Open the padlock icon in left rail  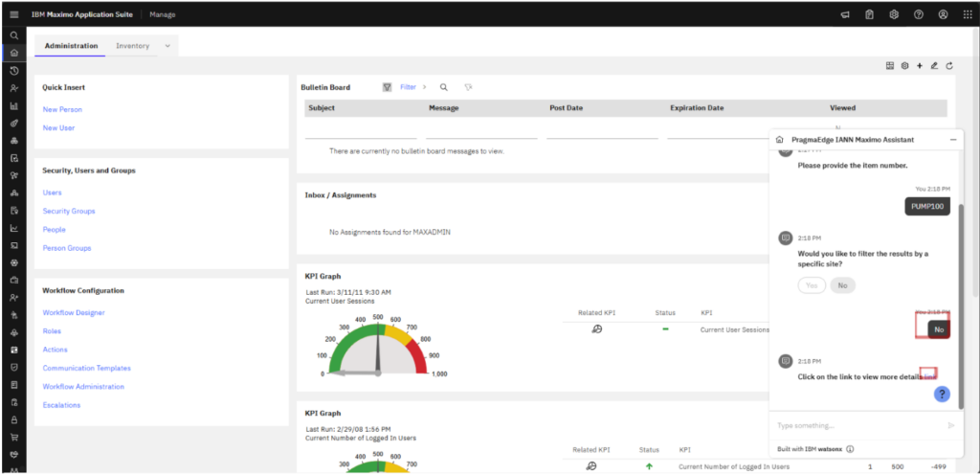pos(13,420)
